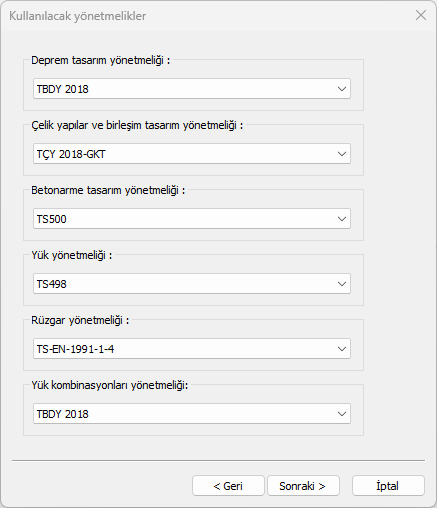Close the Kullanılacak yönetmelikler dialog
This screenshot has width=437, height=508.
[421, 15]
